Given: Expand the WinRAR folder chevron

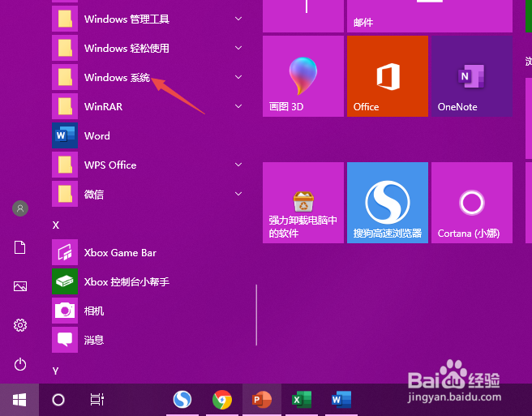Looking at the screenshot, I should coord(238,106).
